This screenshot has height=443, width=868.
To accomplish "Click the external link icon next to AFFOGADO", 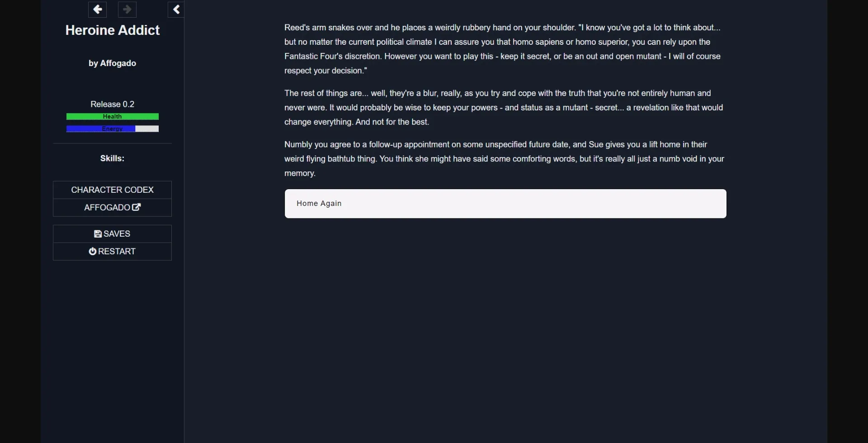I will (137, 207).
